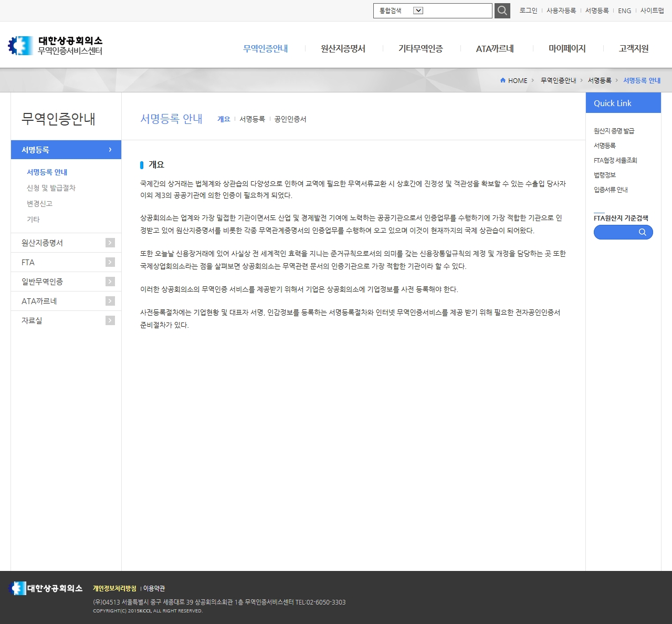Expand FTA sidebar arrow

110,262
